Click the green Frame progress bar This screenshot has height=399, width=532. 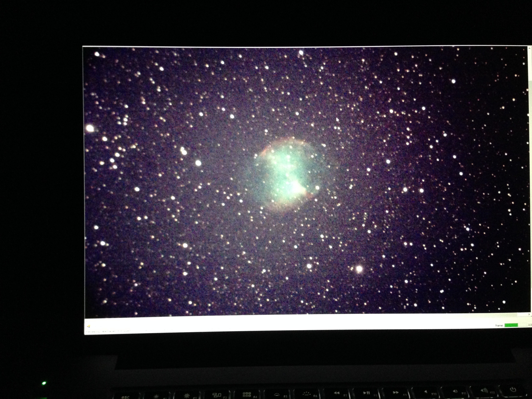[x=511, y=325]
